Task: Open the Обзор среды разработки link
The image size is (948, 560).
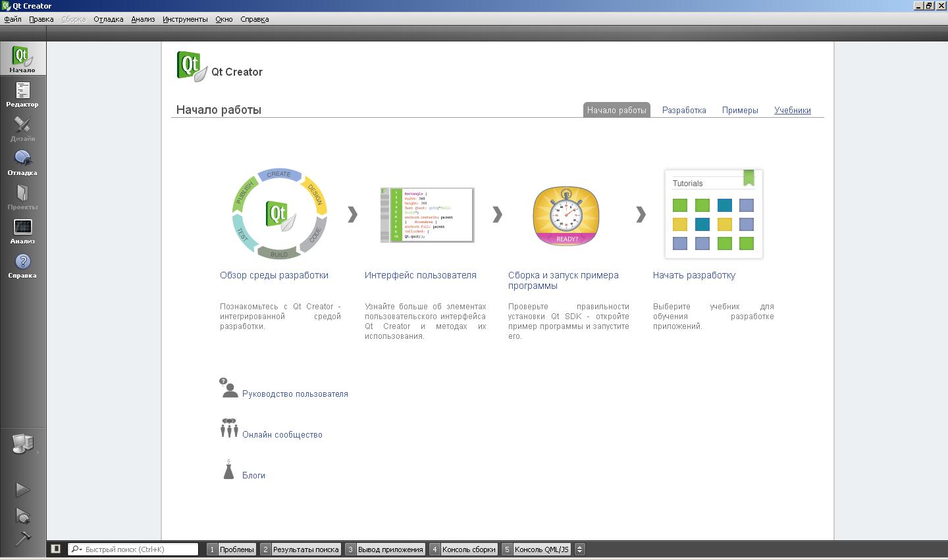Action: 274,275
